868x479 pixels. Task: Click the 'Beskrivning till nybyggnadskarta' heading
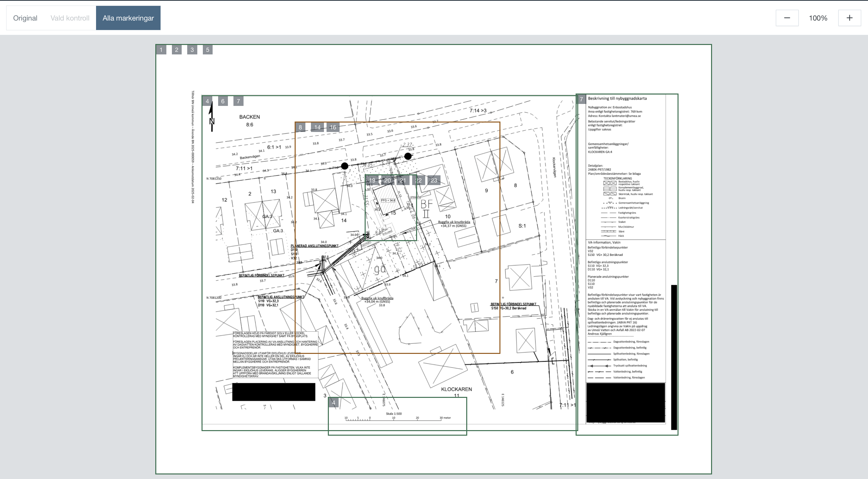[617, 98]
